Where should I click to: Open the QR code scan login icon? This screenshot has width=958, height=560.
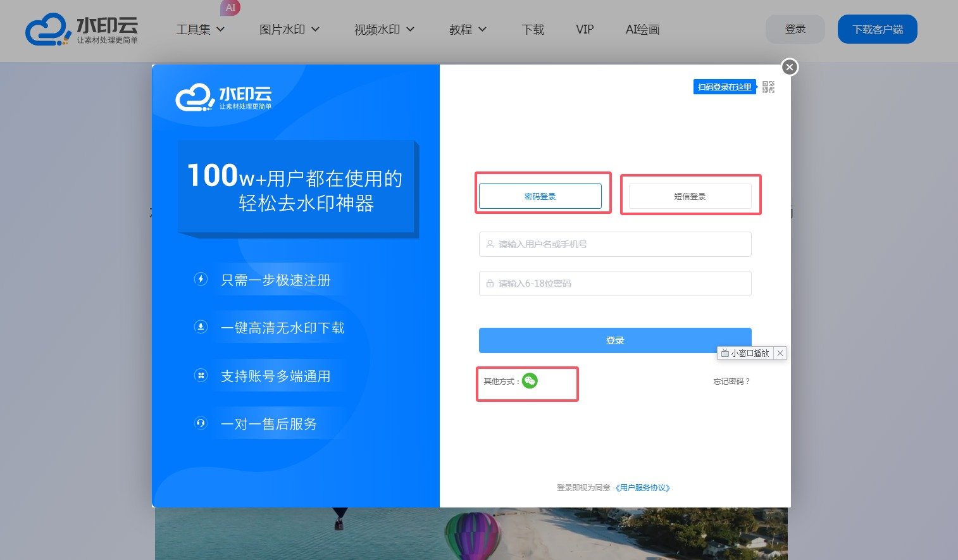(768, 87)
